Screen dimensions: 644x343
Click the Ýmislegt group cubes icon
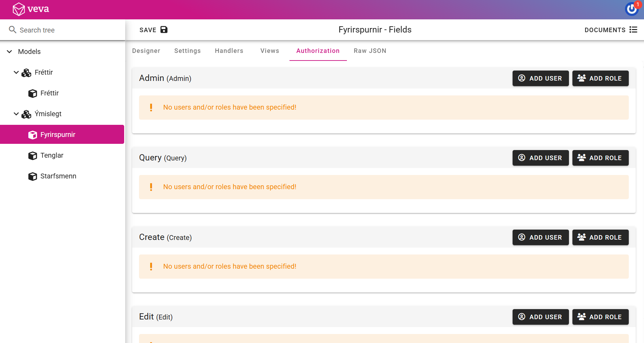(x=26, y=114)
